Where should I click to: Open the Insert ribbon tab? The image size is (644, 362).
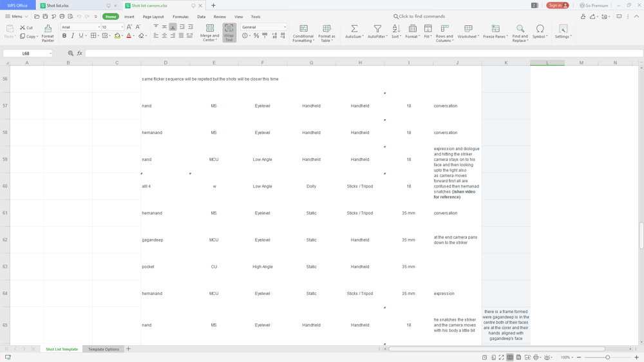[x=129, y=17]
